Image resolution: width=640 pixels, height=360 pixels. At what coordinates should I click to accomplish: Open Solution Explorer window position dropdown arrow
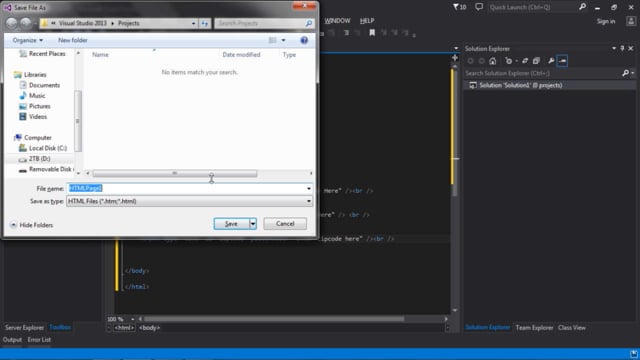(614, 48)
